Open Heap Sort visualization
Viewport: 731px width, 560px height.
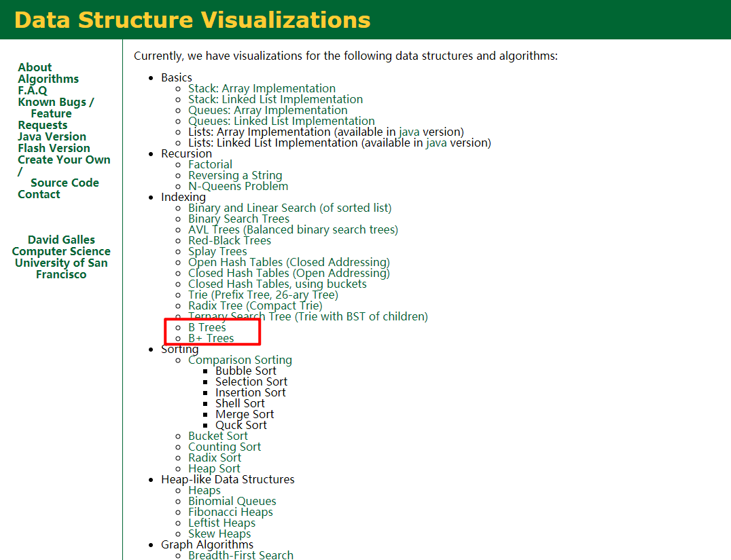(x=214, y=468)
